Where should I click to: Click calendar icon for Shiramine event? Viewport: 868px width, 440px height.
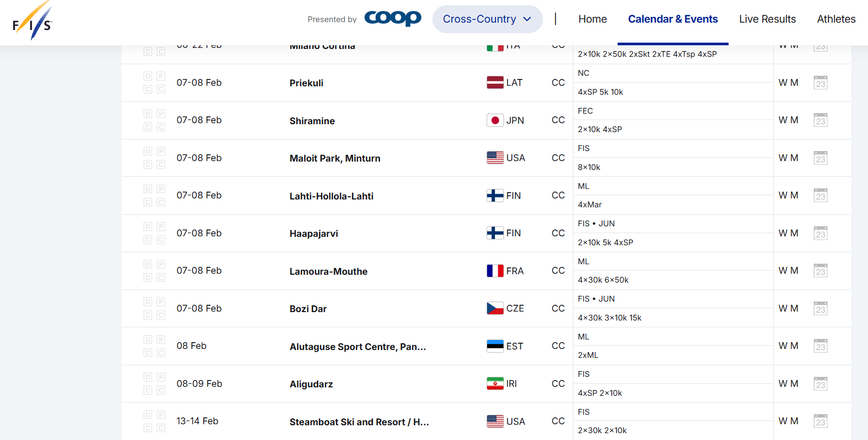coord(820,121)
